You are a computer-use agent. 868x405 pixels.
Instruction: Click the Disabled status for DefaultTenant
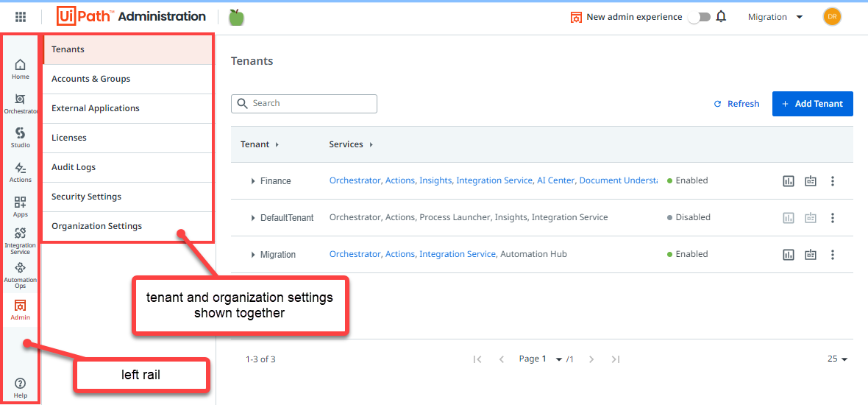pos(689,217)
